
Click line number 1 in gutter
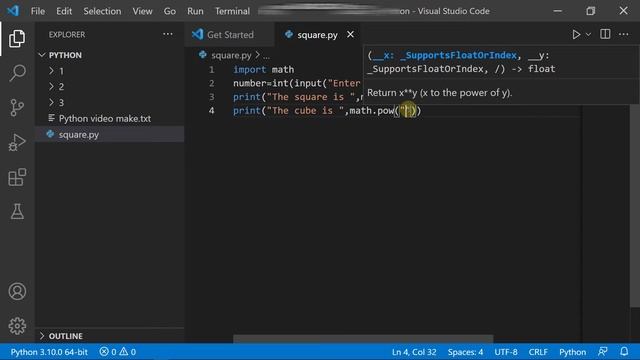pyautogui.click(x=211, y=69)
